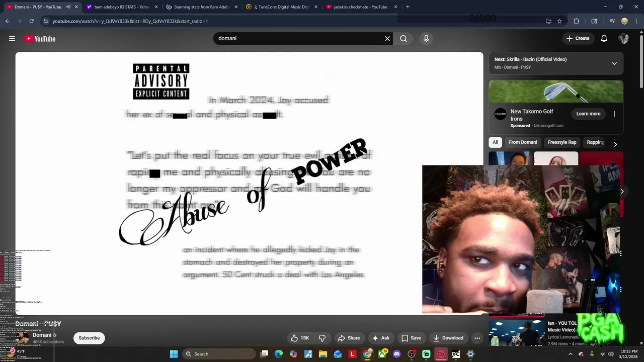Open clock showing 10:35 PM
The width and height of the screenshot is (644, 362).
[x=629, y=354]
